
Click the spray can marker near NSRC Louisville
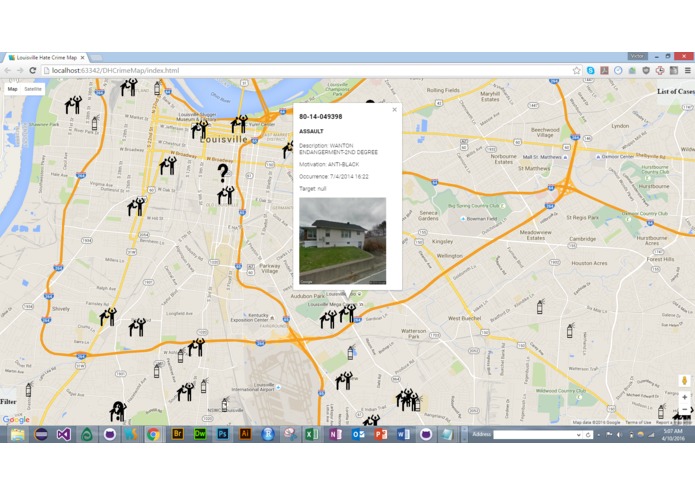pyautogui.click(x=225, y=405)
